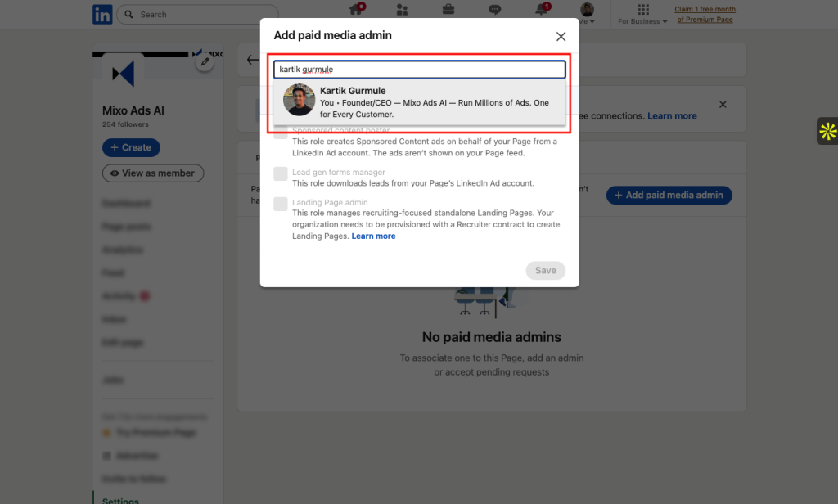838x504 pixels.
Task: Click the LinkedIn logo icon
Action: [x=102, y=15]
